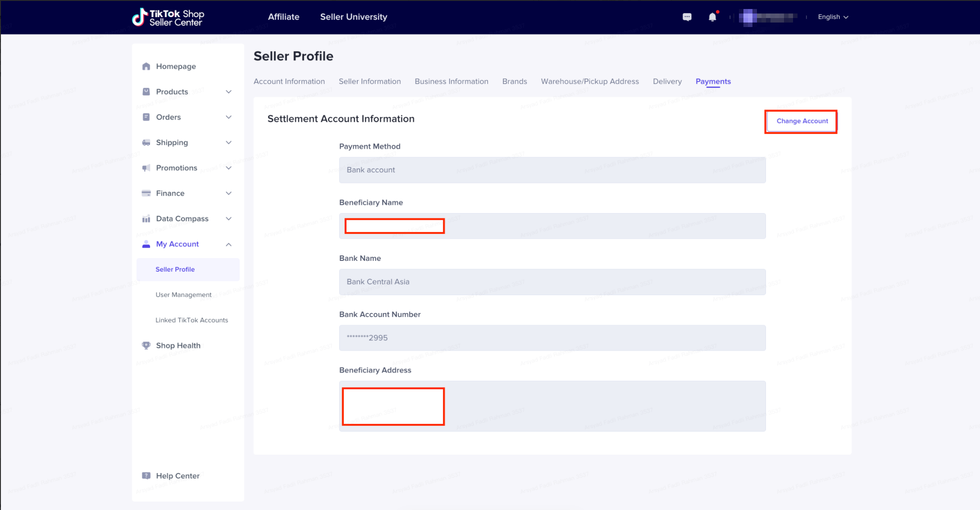
Task: Expand the Finance menu chevron
Action: coord(228,193)
